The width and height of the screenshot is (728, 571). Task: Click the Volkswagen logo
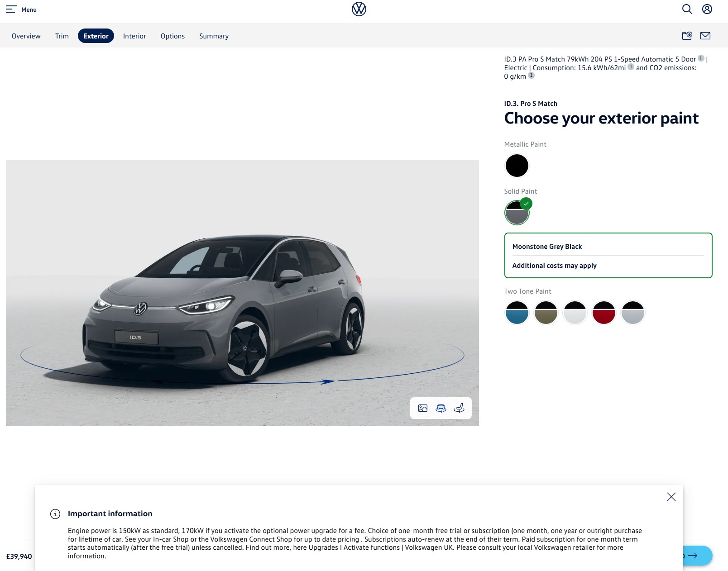359,9
